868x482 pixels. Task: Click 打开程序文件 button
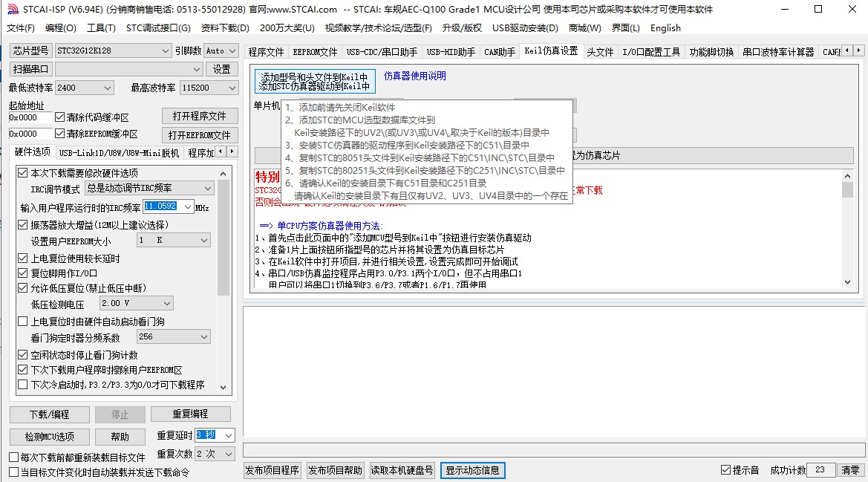pyautogui.click(x=200, y=116)
